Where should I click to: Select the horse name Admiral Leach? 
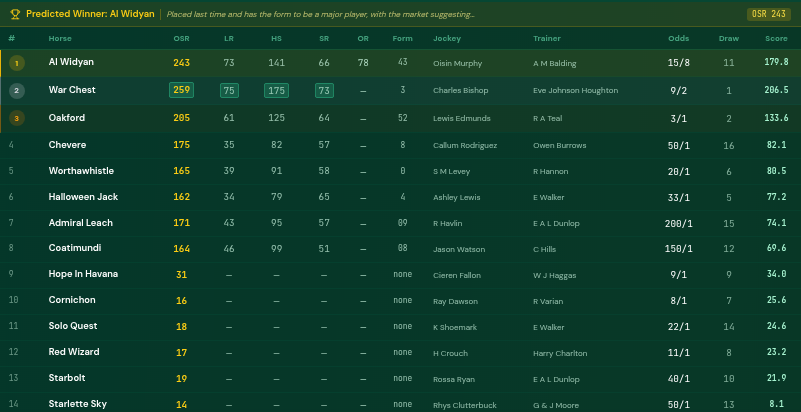click(x=81, y=223)
